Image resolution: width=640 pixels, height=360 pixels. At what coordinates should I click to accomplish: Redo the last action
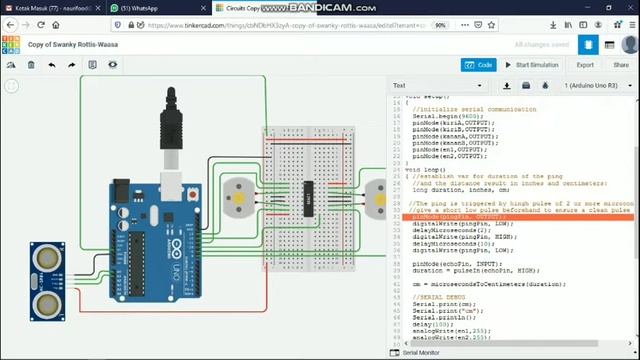pyautogui.click(x=71, y=65)
